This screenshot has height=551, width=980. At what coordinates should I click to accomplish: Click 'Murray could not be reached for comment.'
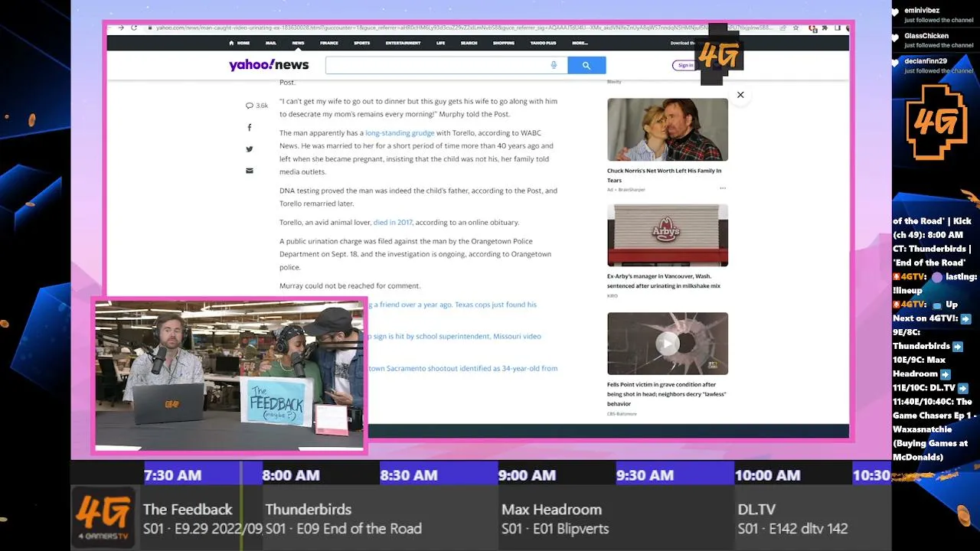click(350, 286)
